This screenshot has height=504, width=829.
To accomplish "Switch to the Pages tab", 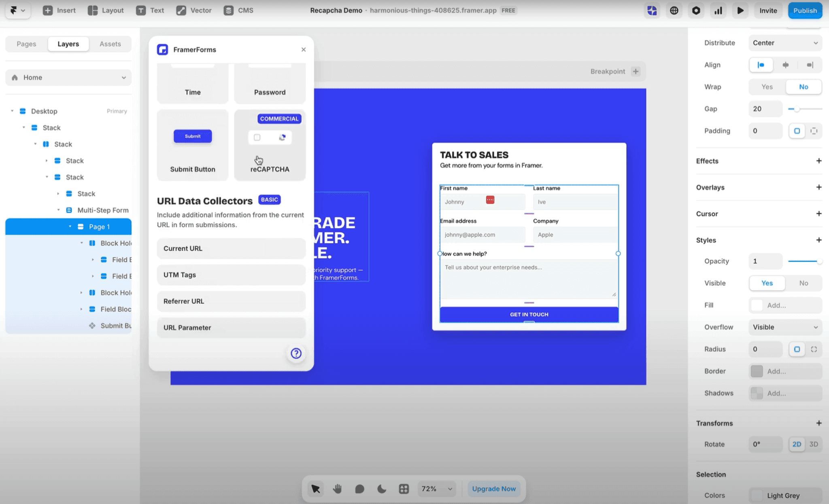I will pyautogui.click(x=26, y=44).
